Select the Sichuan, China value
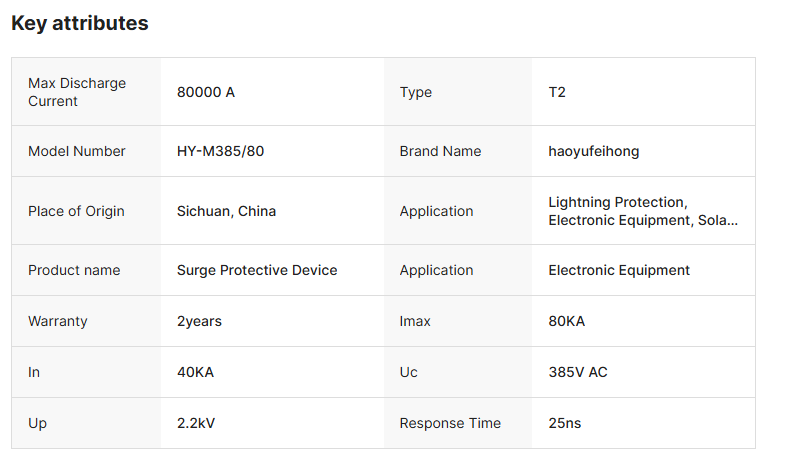Screen dimensions: 786x465 click(x=226, y=211)
